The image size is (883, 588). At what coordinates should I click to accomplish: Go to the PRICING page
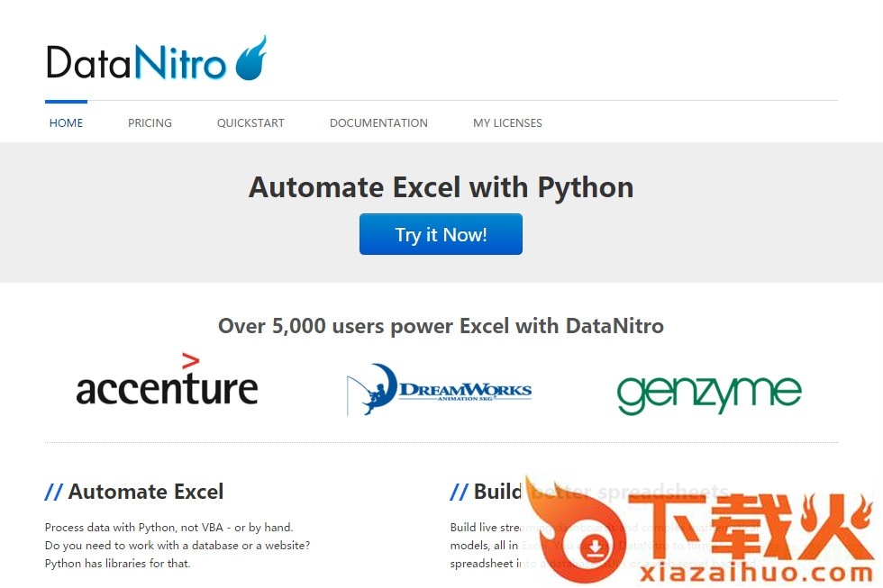click(x=150, y=123)
